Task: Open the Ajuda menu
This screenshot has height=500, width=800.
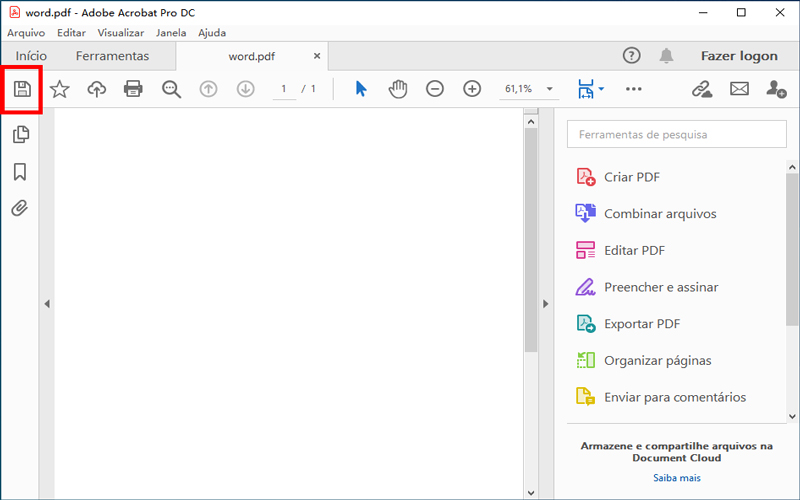Action: pos(212,33)
